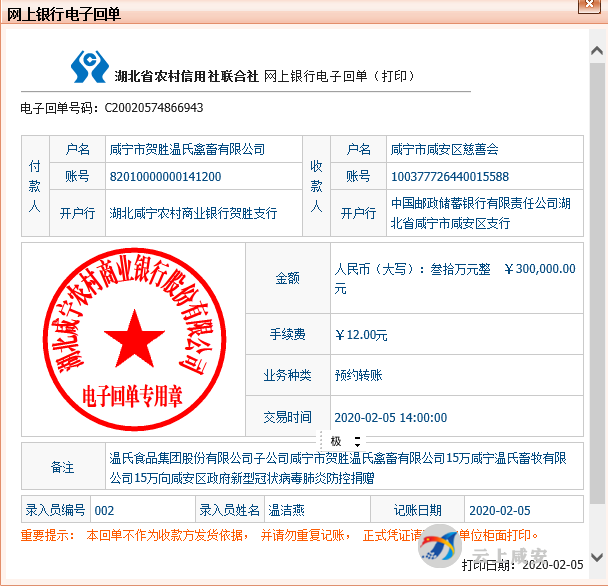This screenshot has width=608, height=588.
Task: Select payer bank 湖北咸宁农村商业银行贺胜支行
Action: pos(193,213)
